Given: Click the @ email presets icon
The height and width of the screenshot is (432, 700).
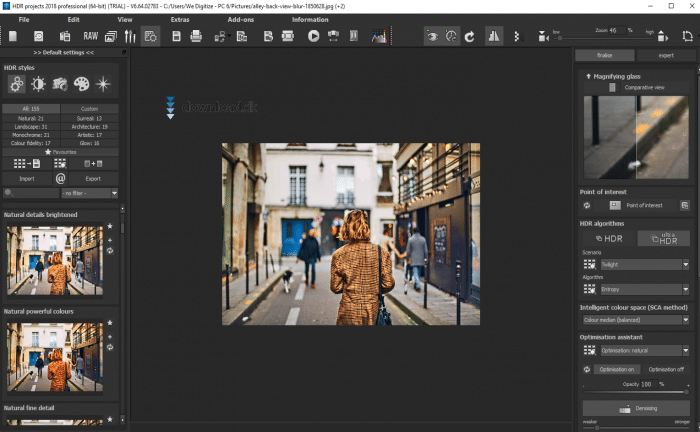Looking at the screenshot, I should pyautogui.click(x=60, y=179).
